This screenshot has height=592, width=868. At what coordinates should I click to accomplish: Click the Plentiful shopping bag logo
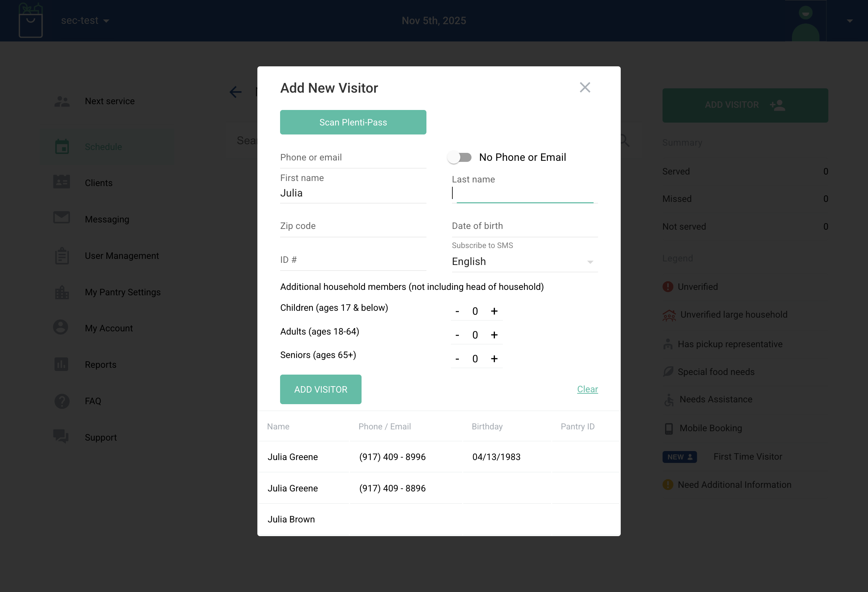click(x=31, y=20)
